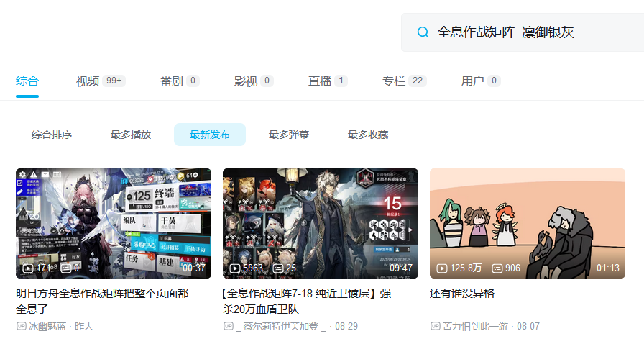Click the 00:37 duration label
The height and width of the screenshot is (362, 644).
pyautogui.click(x=194, y=268)
